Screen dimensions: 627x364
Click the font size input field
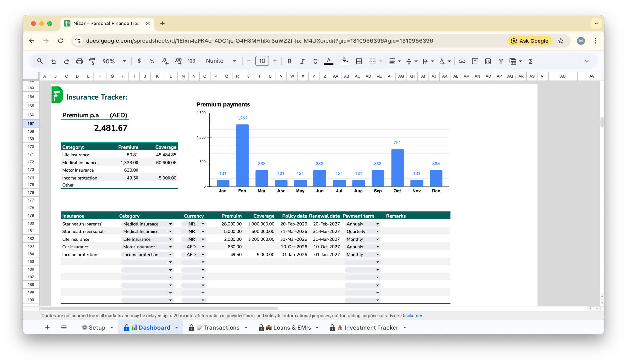pyautogui.click(x=262, y=61)
